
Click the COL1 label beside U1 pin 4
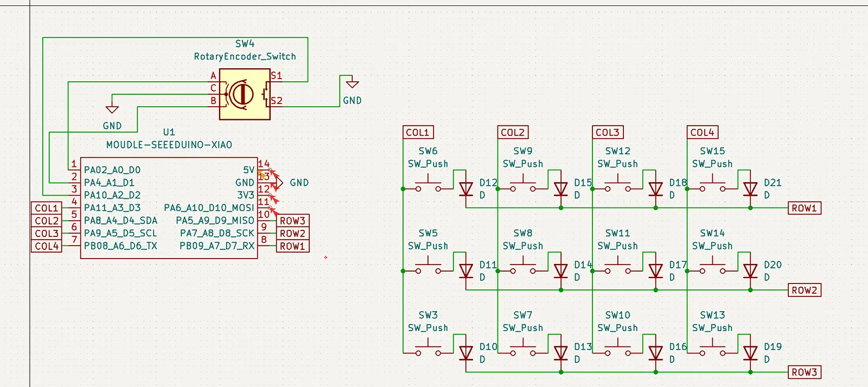tap(47, 208)
